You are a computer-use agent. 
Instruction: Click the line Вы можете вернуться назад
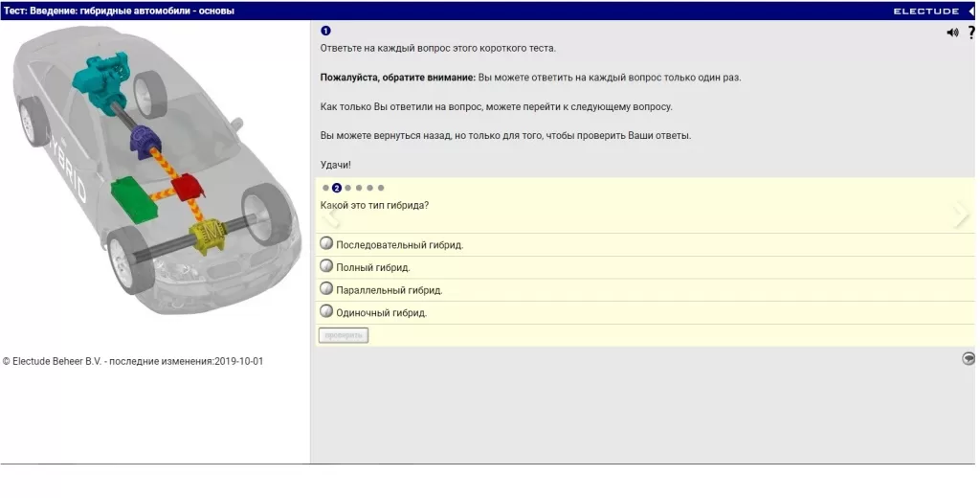tap(505, 136)
